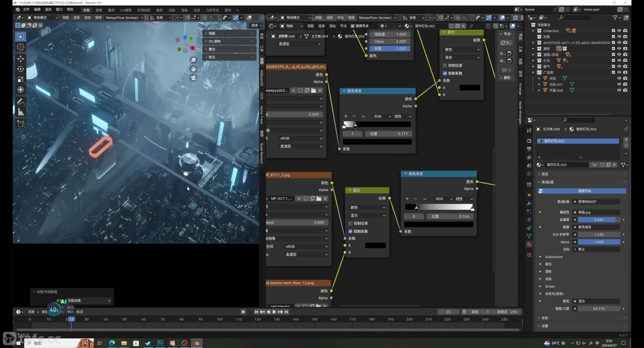Open the 文件 menu

pos(26,10)
